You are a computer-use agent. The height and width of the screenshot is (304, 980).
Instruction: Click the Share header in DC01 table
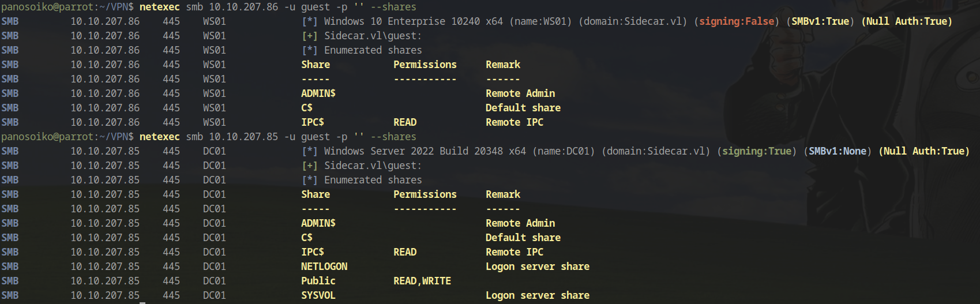316,194
